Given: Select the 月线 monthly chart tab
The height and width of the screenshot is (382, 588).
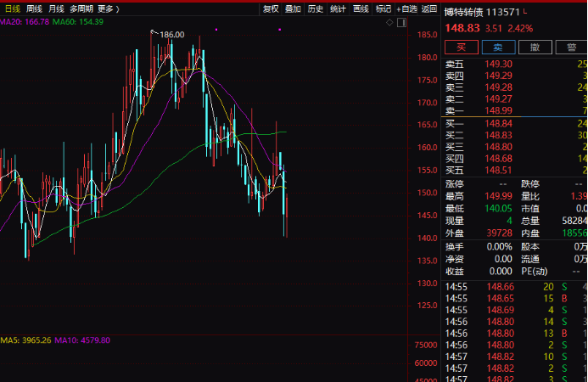Looking at the screenshot, I should point(56,8).
